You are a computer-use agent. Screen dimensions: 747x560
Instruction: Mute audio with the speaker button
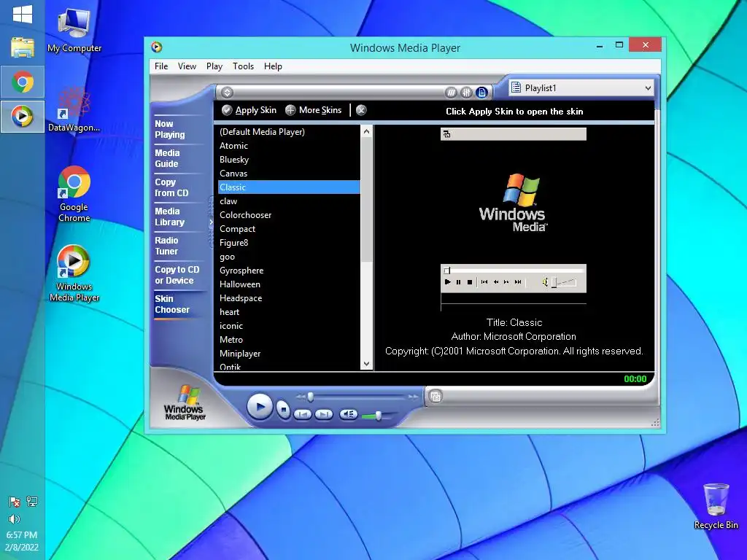click(x=348, y=414)
